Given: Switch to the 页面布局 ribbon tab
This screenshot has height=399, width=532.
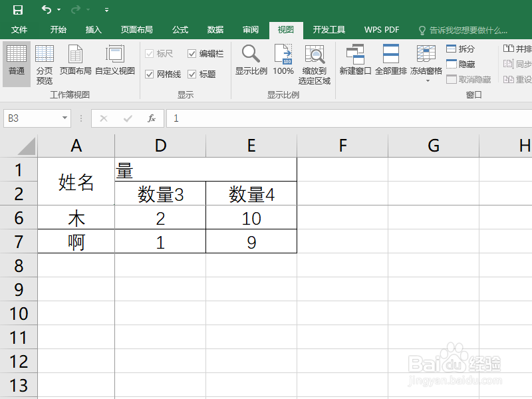Looking at the screenshot, I should tap(137, 30).
